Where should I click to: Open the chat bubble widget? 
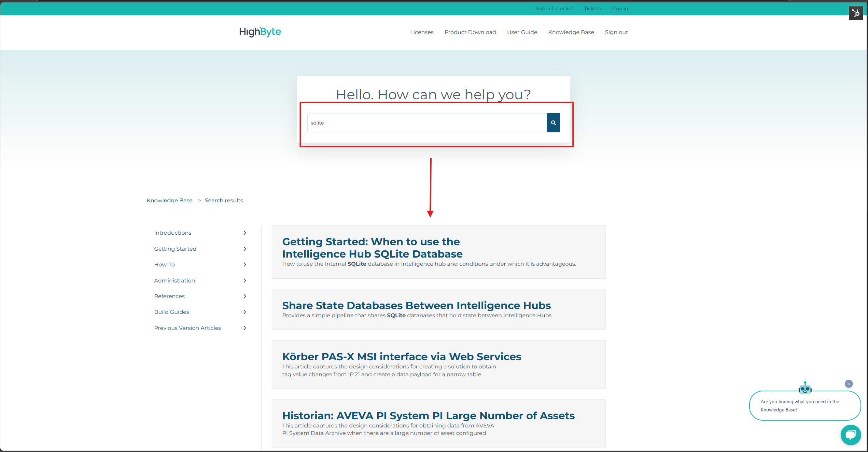[851, 435]
